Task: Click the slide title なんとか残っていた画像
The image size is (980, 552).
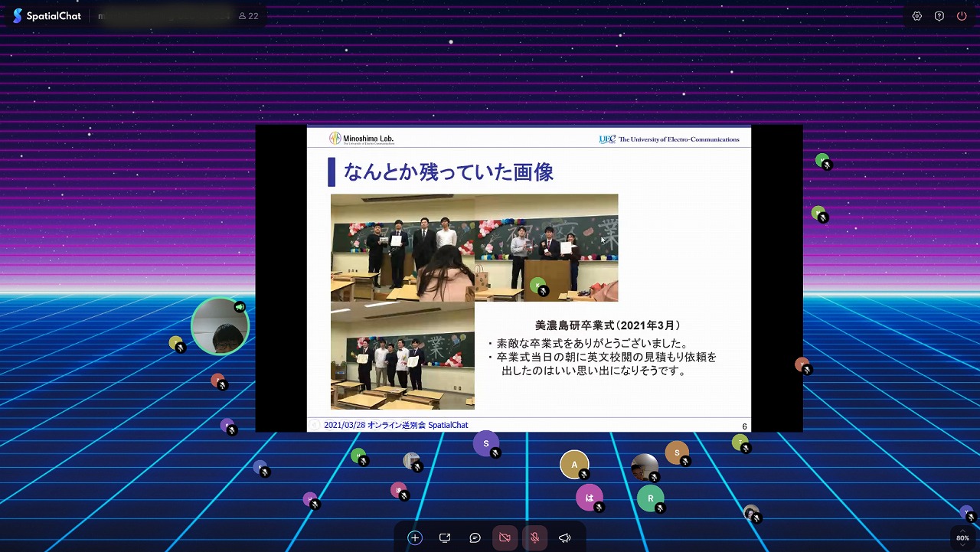Action: coord(449,171)
